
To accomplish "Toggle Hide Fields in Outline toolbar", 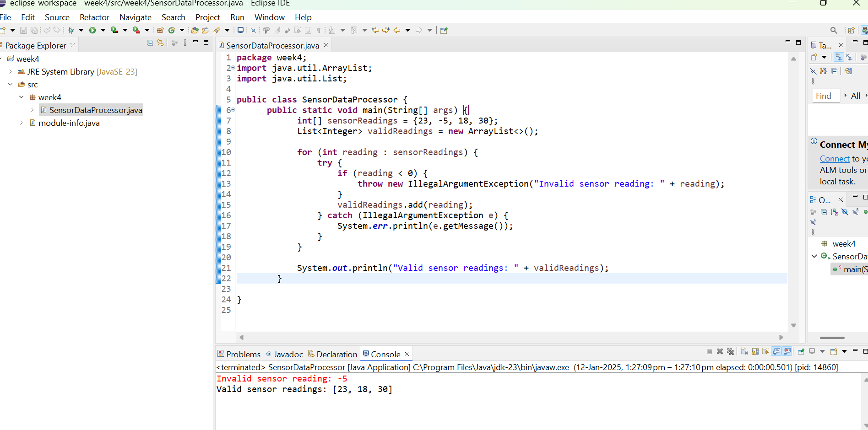I will coord(845,212).
